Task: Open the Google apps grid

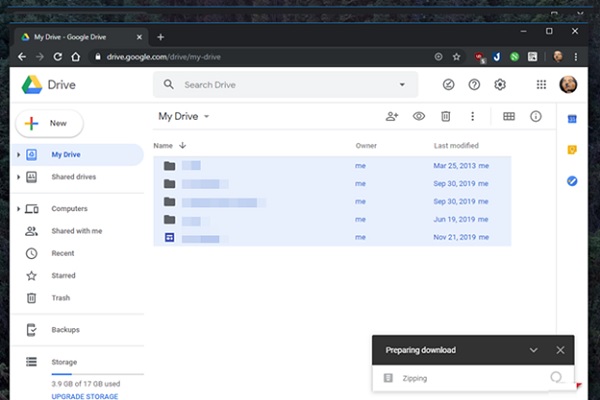Action: click(541, 84)
